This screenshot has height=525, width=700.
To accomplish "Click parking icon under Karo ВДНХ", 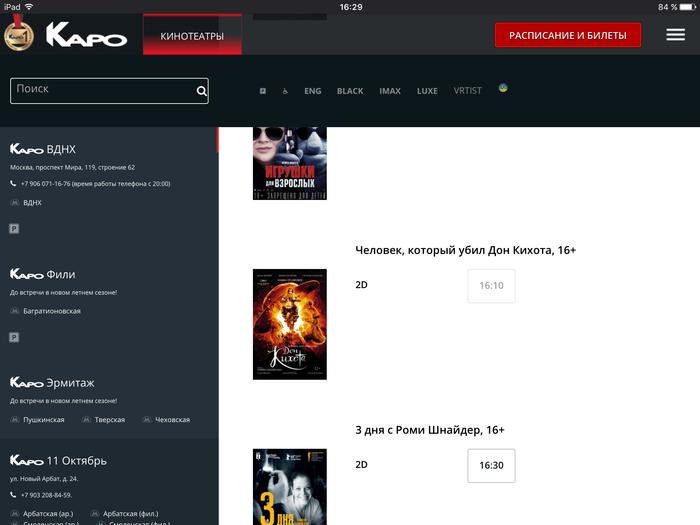I will [14, 229].
